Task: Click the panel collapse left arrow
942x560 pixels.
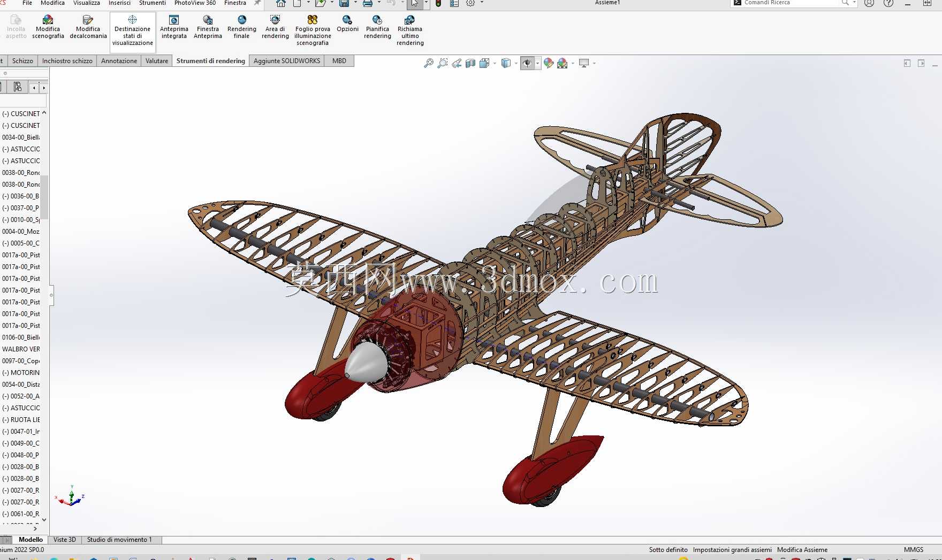Action: (x=34, y=87)
